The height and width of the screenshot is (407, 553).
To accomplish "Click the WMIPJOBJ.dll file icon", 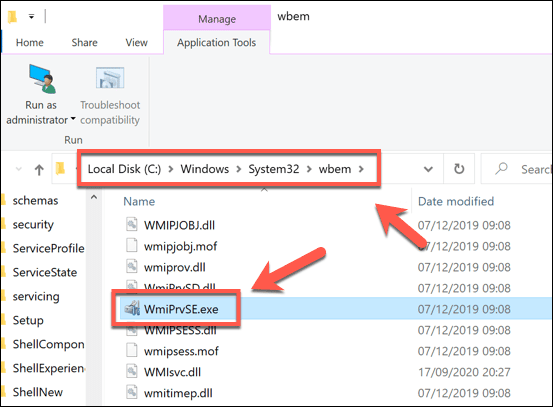I will click(132, 224).
